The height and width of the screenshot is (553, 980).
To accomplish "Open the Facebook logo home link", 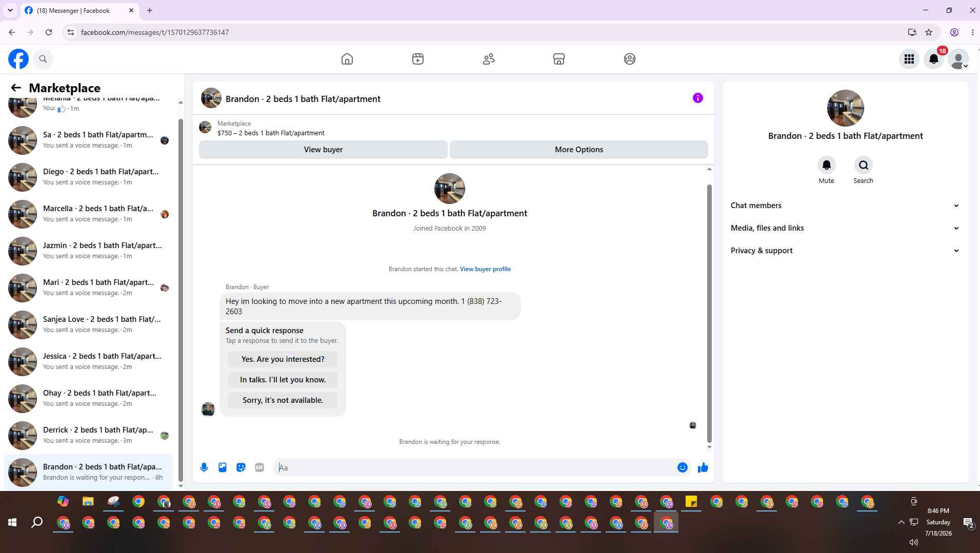I will point(18,59).
